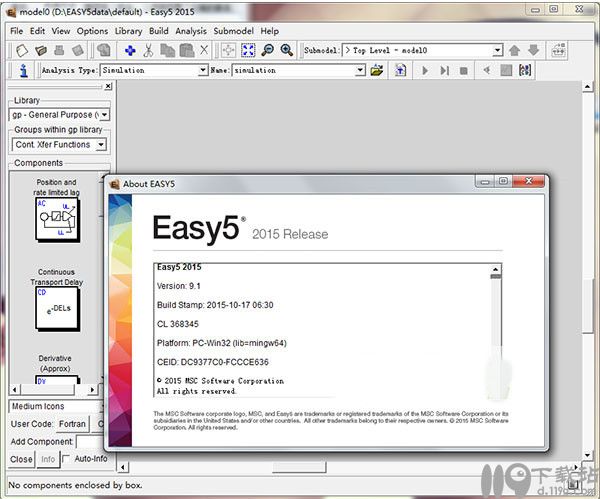Open the Library menu
Viewport: 600px width, 499px height.
pyautogui.click(x=129, y=31)
